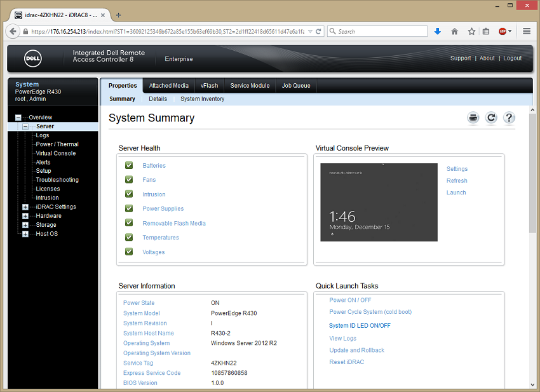Click the padlock site security icon
This screenshot has width=540, height=392.
(25, 31)
